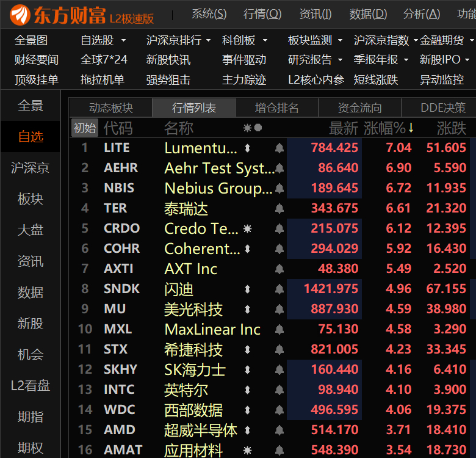Viewport: 476px width, 458px height.
Task: Click the bell alert icon for SKHY
Action: click(279, 369)
